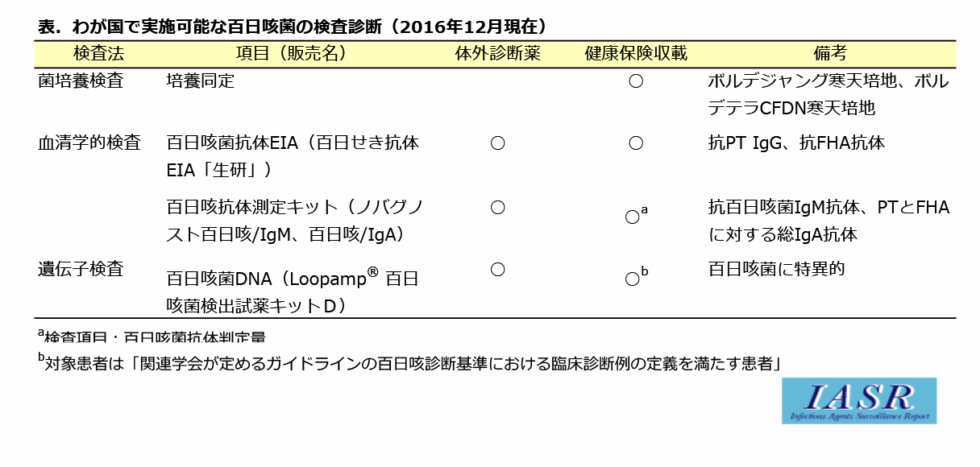
Task: Click the 健康保険収載 column header
Action: tap(636, 54)
